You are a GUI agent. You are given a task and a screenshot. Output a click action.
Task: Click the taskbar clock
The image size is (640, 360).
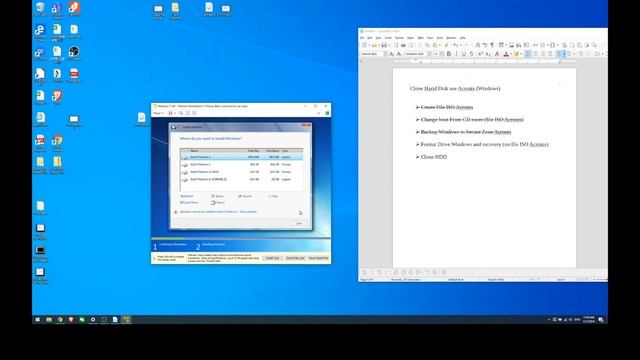589,320
